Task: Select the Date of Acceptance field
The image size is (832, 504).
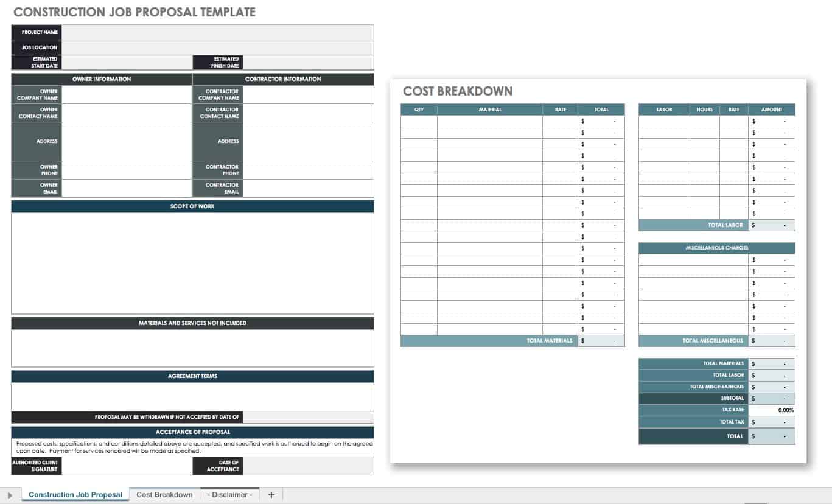Action: (x=308, y=466)
